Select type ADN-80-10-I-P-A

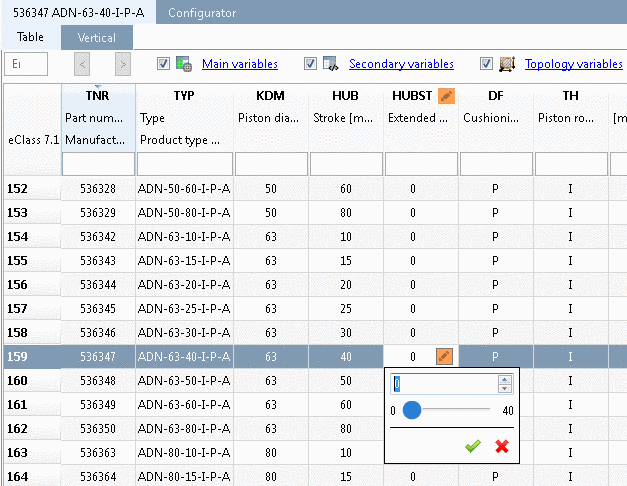(x=184, y=452)
